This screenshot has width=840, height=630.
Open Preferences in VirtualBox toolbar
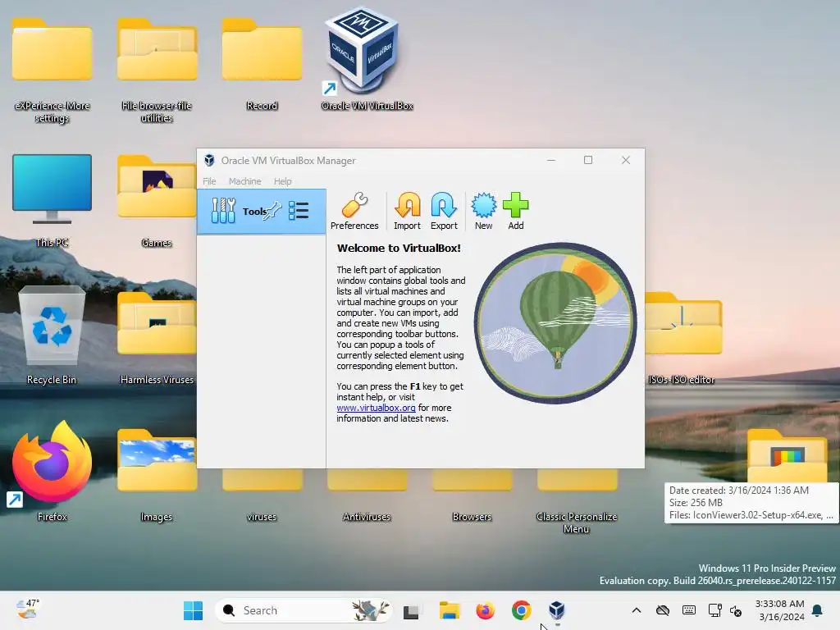click(354, 211)
